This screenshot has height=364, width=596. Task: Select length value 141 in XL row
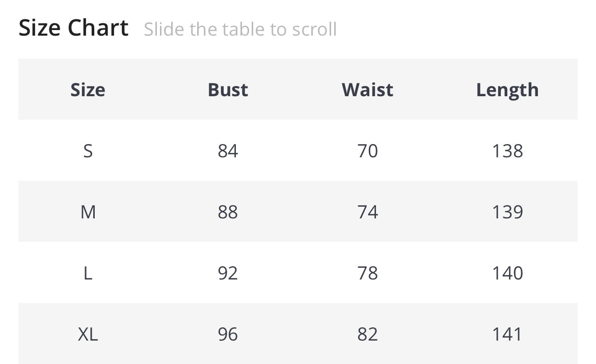507,334
